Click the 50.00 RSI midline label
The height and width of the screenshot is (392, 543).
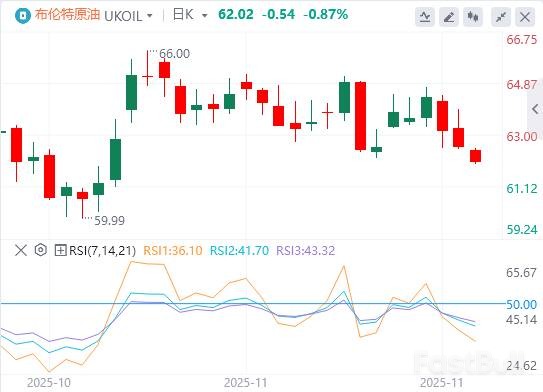(x=521, y=304)
